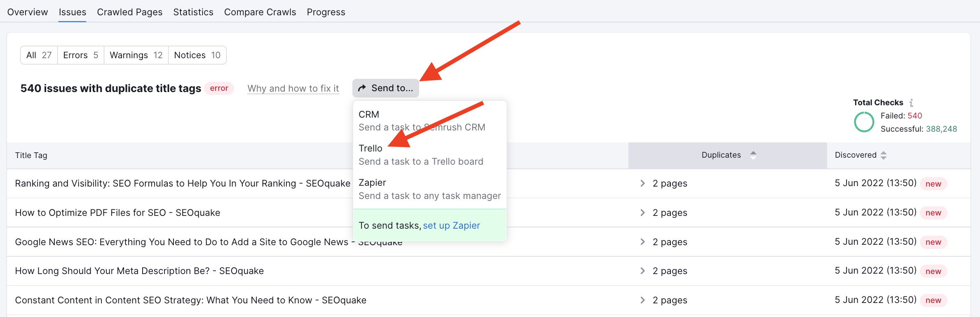Switch to the Crawled Pages tab
Viewport: 980px width, 317px height.
[x=130, y=12]
